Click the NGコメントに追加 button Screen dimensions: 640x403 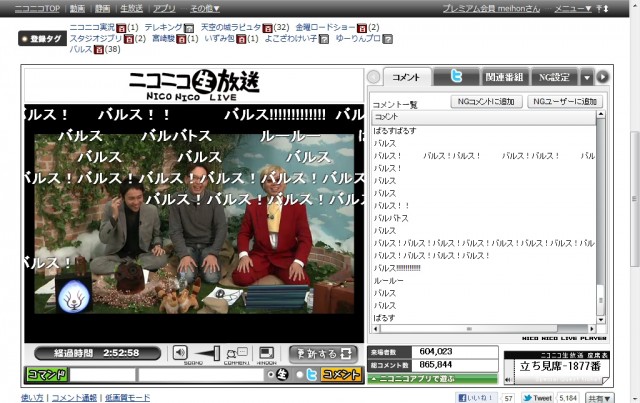tap(486, 102)
